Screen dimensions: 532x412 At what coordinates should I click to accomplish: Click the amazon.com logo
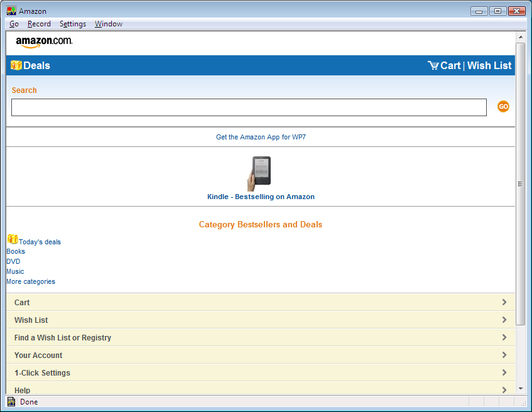coord(44,42)
